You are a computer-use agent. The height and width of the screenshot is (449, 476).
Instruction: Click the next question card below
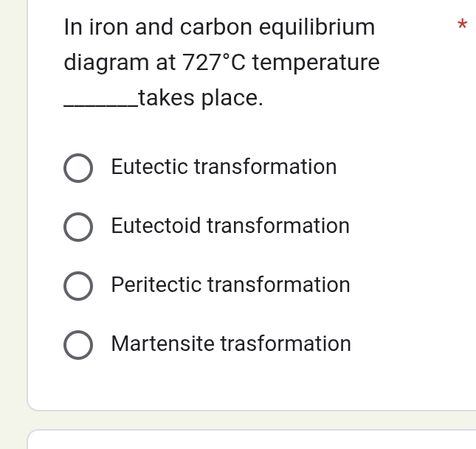coord(251,439)
